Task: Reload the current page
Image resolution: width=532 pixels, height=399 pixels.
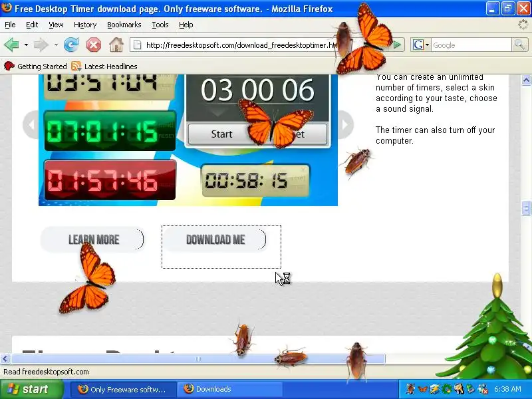Action: coord(71,45)
